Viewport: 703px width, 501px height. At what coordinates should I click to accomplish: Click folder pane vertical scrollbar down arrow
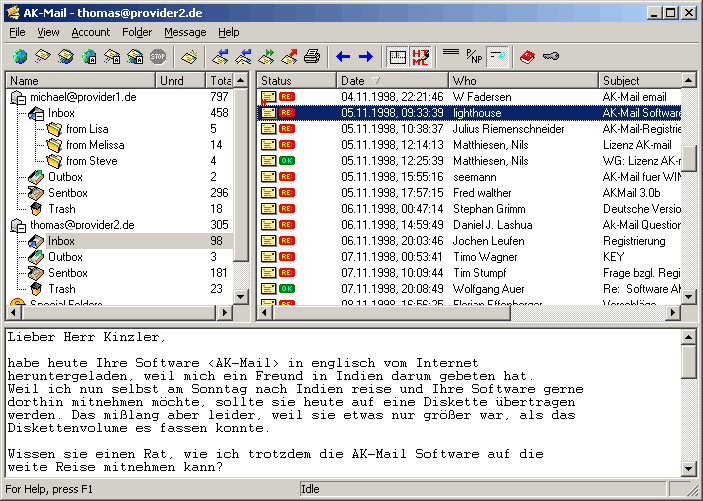pyautogui.click(x=241, y=296)
